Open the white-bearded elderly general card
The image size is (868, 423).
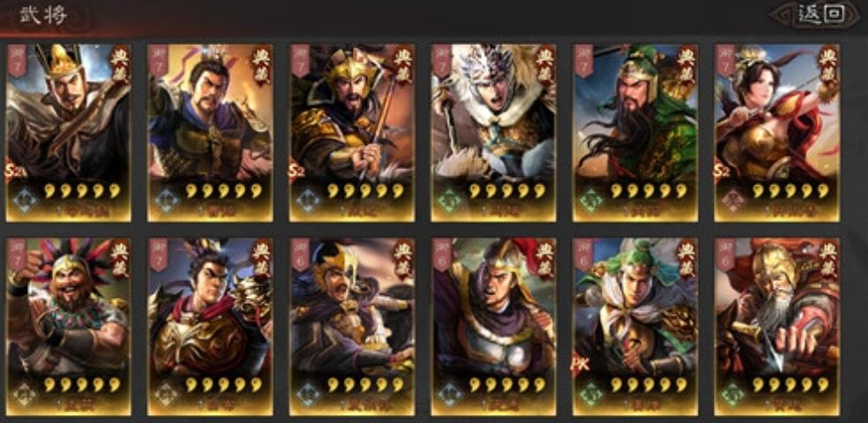point(776,327)
